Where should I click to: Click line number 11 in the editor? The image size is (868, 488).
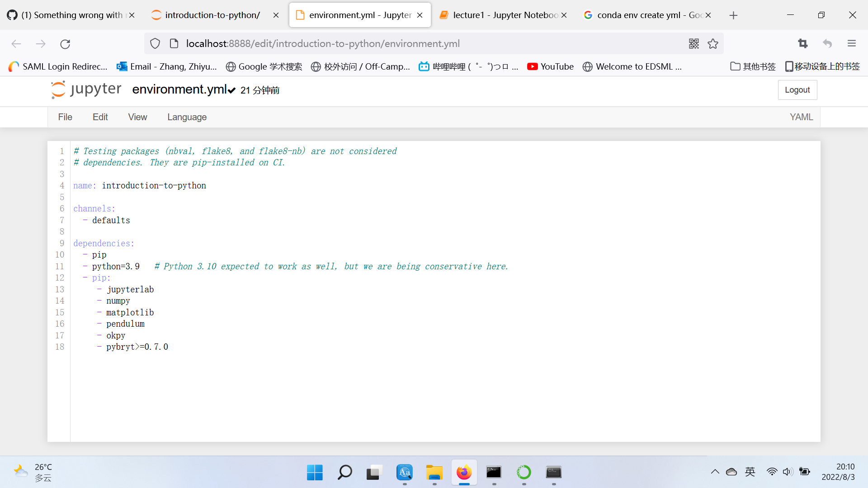coord(60,266)
